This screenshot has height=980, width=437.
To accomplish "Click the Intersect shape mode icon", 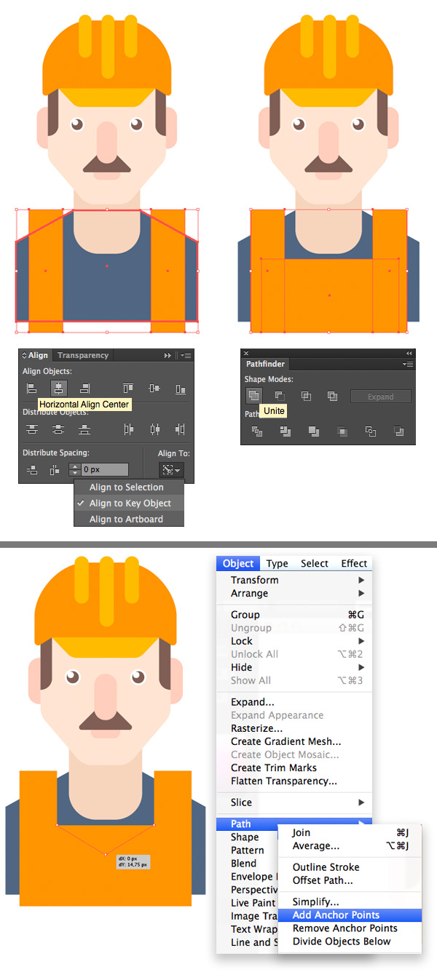I will [x=306, y=396].
